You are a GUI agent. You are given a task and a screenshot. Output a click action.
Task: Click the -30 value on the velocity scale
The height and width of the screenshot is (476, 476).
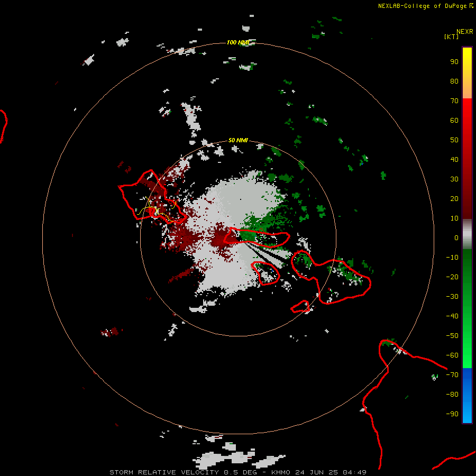(x=452, y=297)
